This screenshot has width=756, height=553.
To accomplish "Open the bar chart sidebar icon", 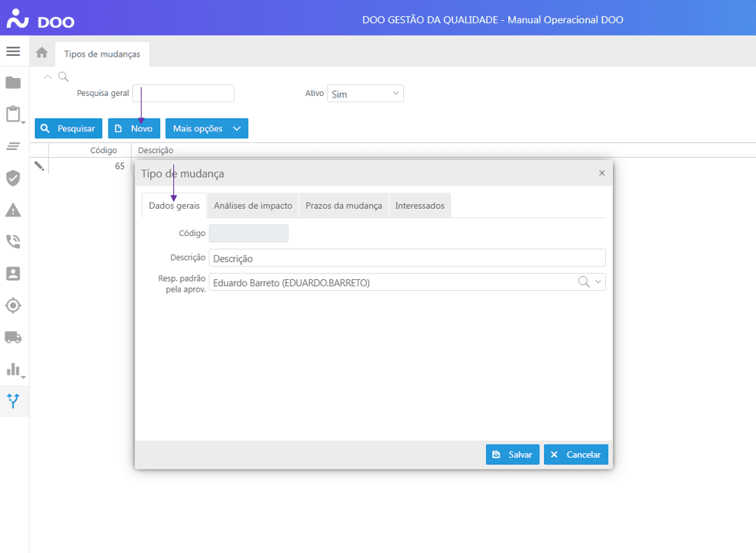I will (13, 369).
